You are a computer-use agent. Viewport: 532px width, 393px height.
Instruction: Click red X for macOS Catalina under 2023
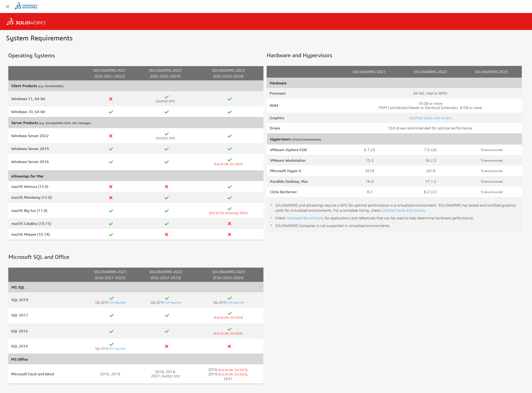229,224
